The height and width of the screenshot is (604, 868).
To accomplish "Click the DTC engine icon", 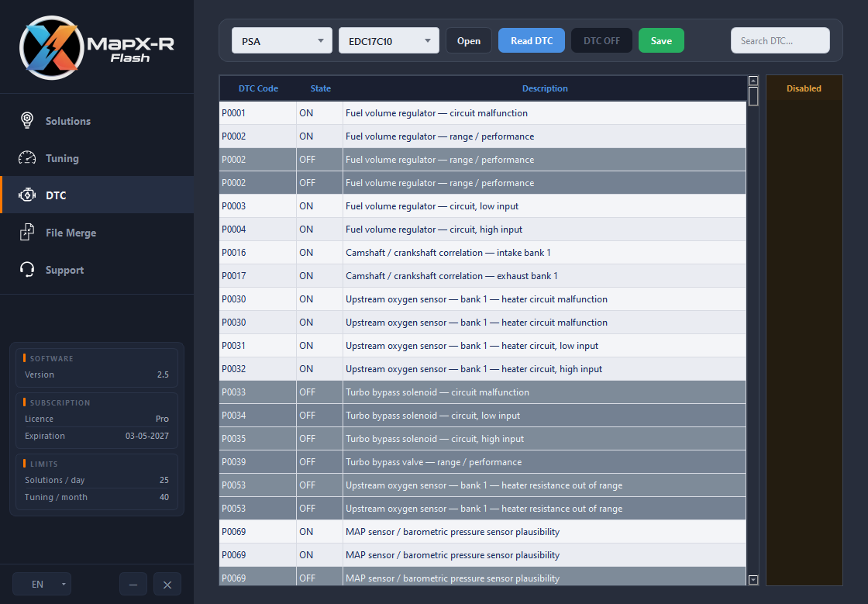I will 26,195.
